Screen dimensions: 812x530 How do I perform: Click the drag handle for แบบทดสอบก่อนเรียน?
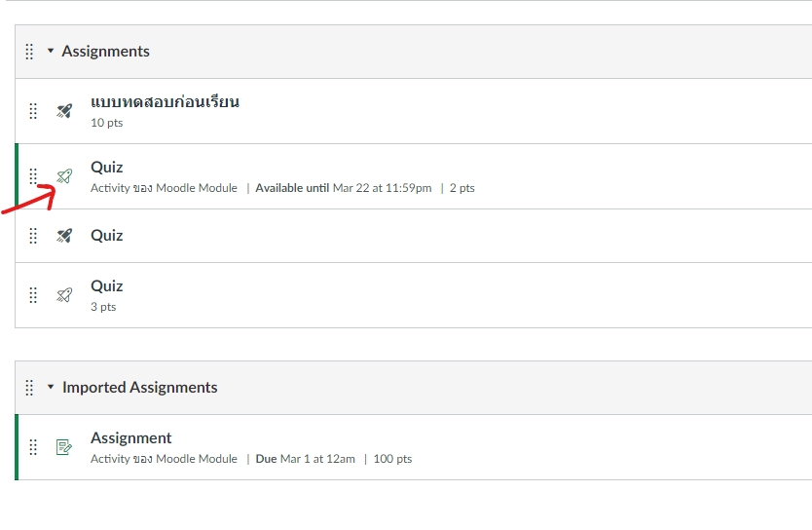(x=33, y=111)
